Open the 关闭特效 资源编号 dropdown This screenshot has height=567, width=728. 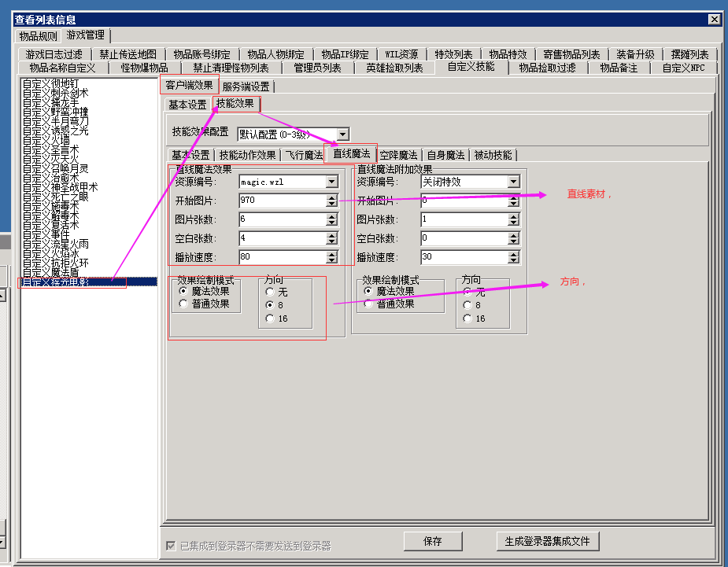pyautogui.click(x=513, y=182)
